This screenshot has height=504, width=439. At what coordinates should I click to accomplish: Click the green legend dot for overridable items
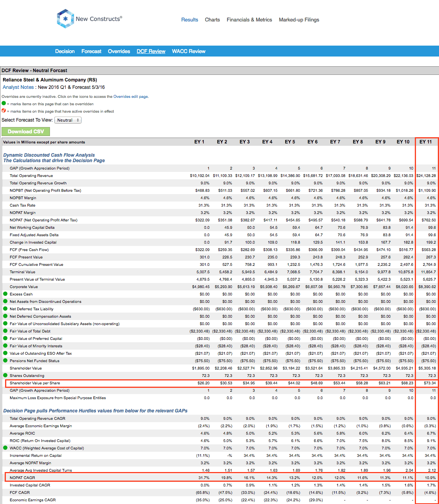click(4, 104)
